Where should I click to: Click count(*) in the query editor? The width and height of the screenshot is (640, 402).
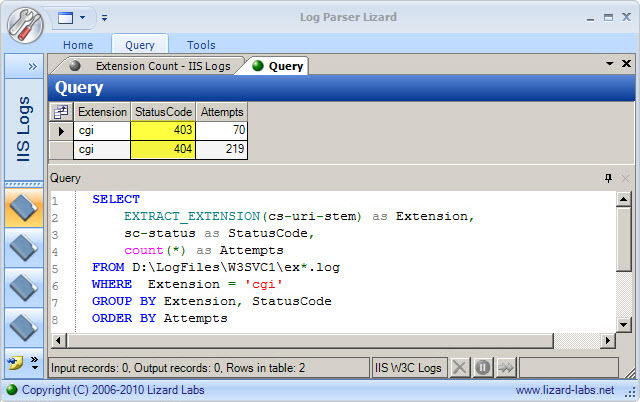coord(155,251)
